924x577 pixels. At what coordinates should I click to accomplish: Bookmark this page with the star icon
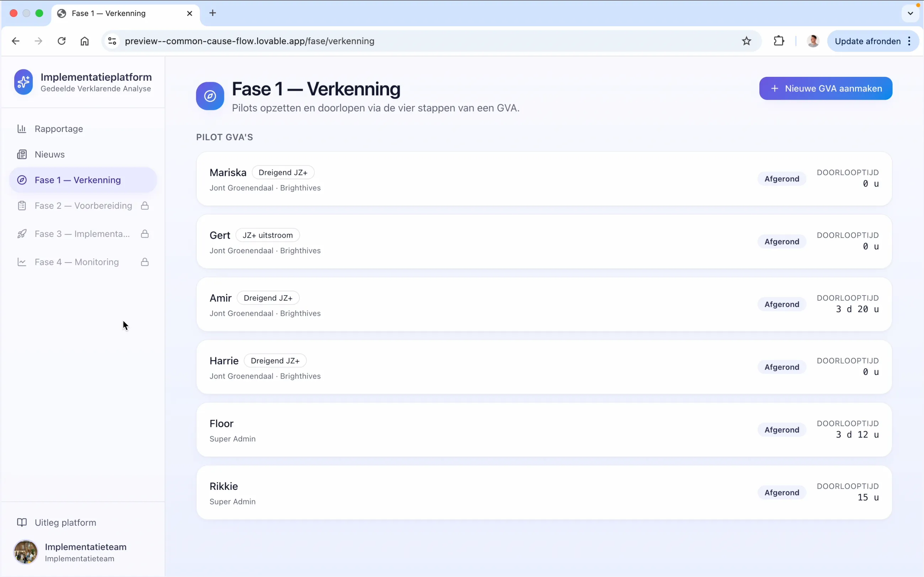click(747, 41)
